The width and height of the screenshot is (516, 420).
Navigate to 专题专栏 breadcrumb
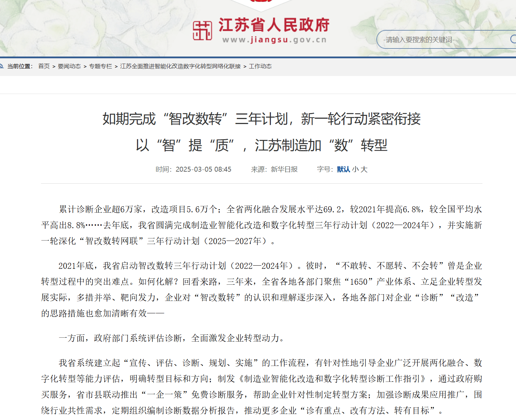(100, 66)
